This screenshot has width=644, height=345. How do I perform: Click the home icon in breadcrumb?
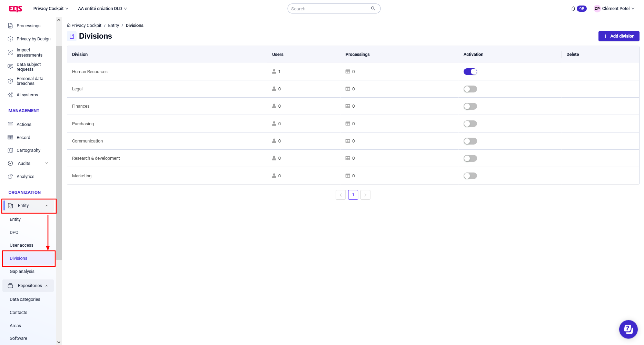pos(69,26)
